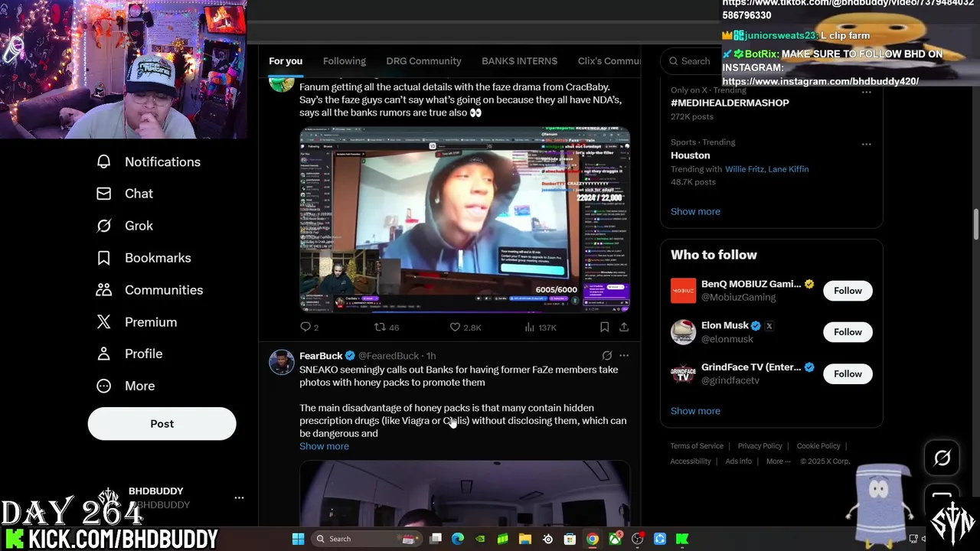Follow BenQ MOBIUZ Gaming
Screen dimensions: 980x551
coord(848,291)
